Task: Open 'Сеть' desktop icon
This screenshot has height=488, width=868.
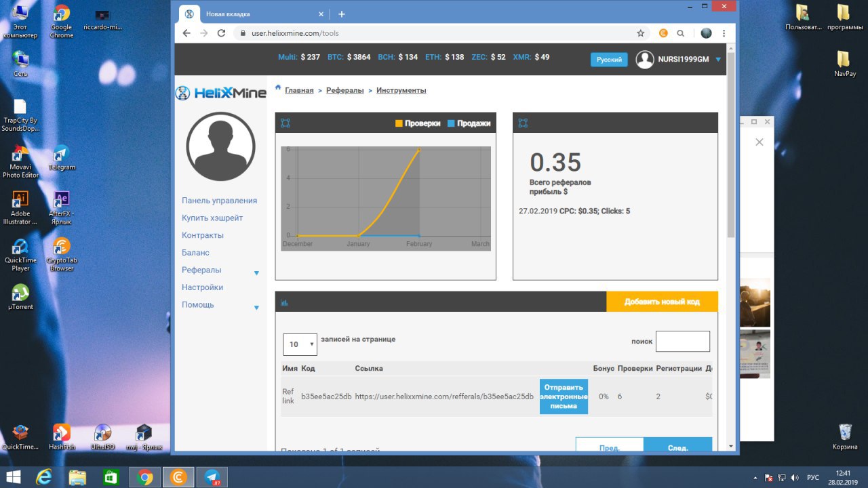Action: tap(20, 64)
